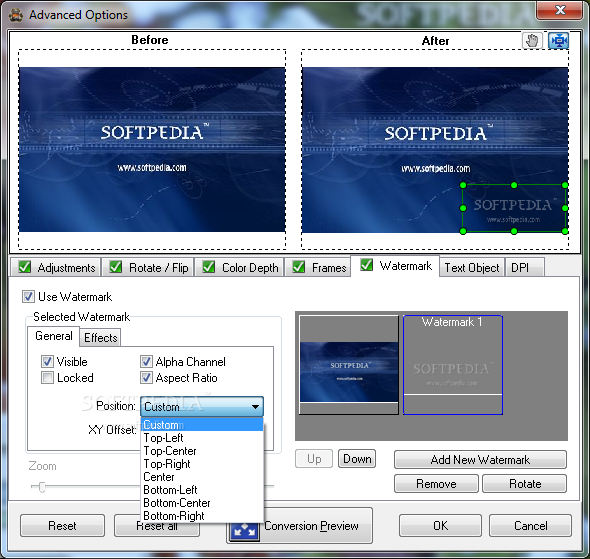Viewport: 590px width, 559px height.
Task: Disable the Alpha Channel checkbox
Action: point(146,362)
